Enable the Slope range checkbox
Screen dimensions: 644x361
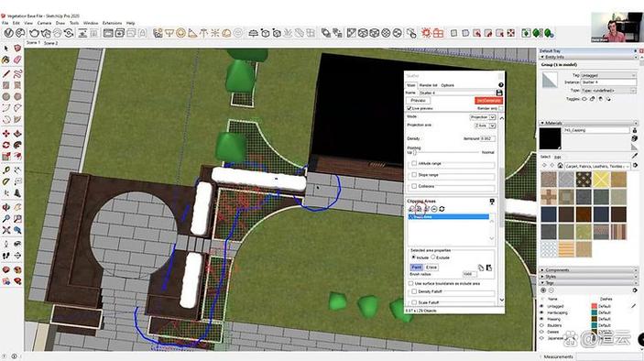[414, 175]
